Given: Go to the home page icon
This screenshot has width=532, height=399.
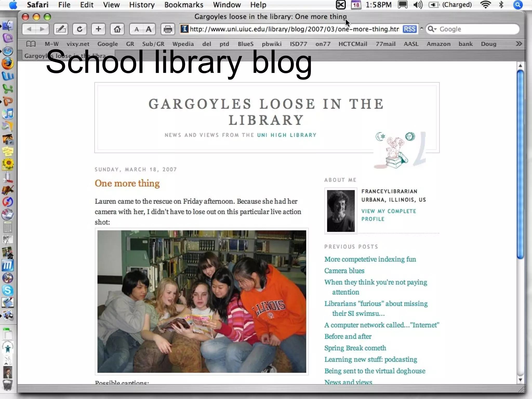Looking at the screenshot, I should 117,29.
